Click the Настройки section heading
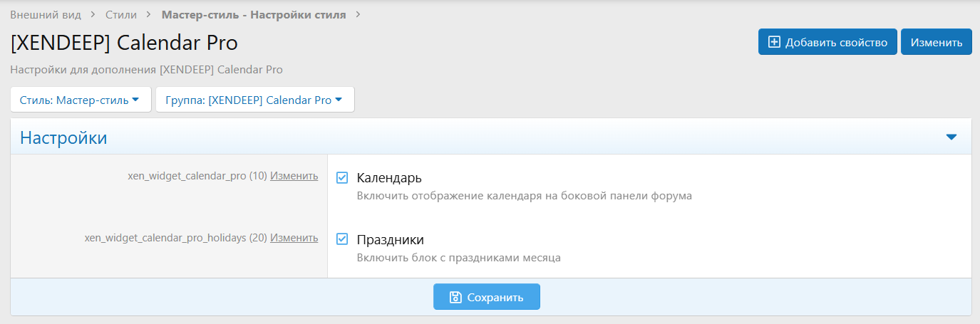Image resolution: width=980 pixels, height=324 pixels. 63,137
